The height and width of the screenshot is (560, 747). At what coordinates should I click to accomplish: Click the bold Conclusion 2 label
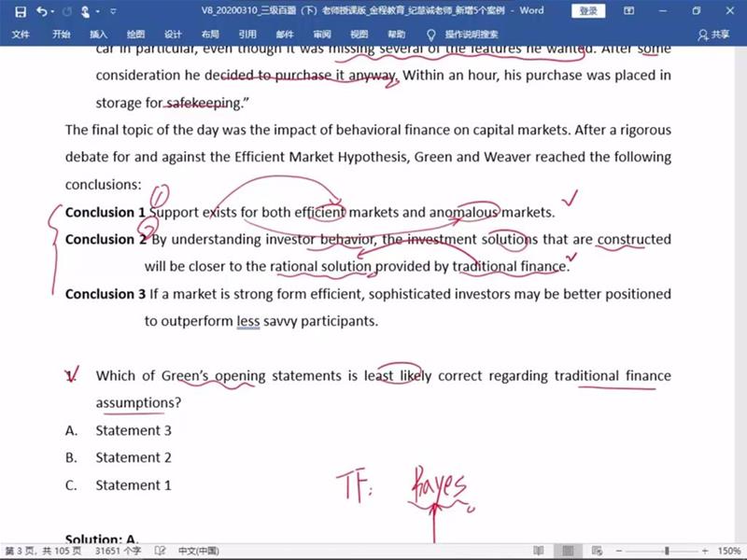click(106, 240)
